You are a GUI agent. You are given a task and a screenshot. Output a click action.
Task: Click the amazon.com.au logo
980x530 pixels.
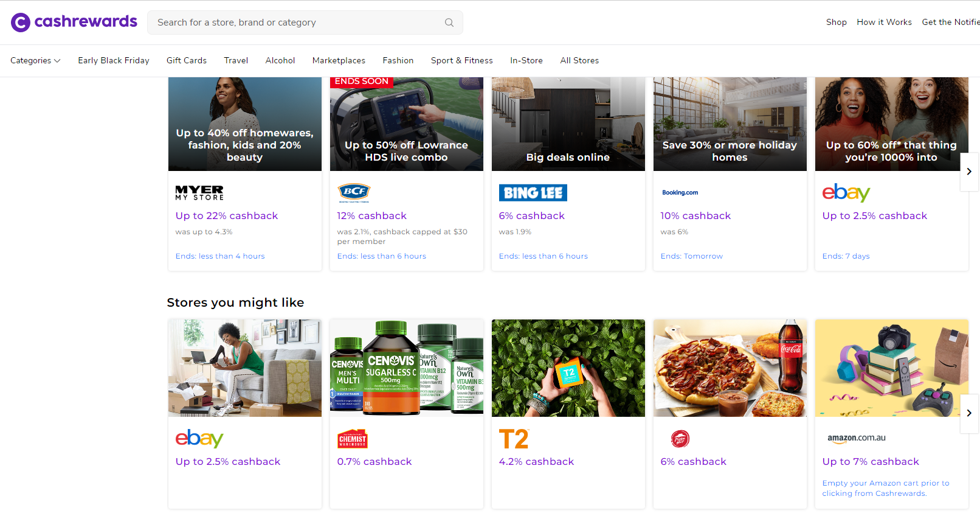tap(857, 438)
